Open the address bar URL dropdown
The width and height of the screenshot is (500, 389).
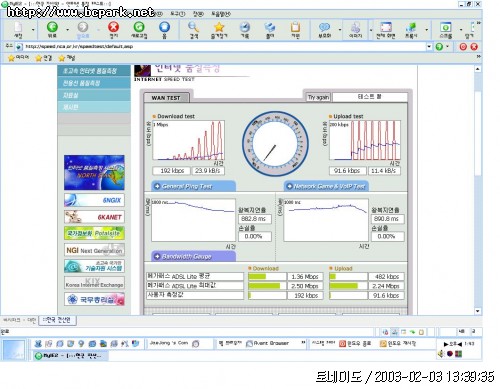click(x=429, y=47)
